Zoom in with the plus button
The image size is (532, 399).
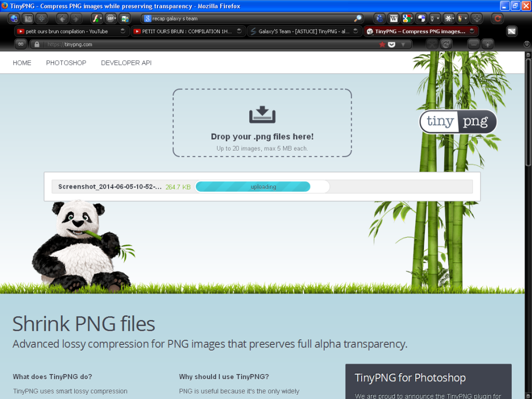pos(487,44)
